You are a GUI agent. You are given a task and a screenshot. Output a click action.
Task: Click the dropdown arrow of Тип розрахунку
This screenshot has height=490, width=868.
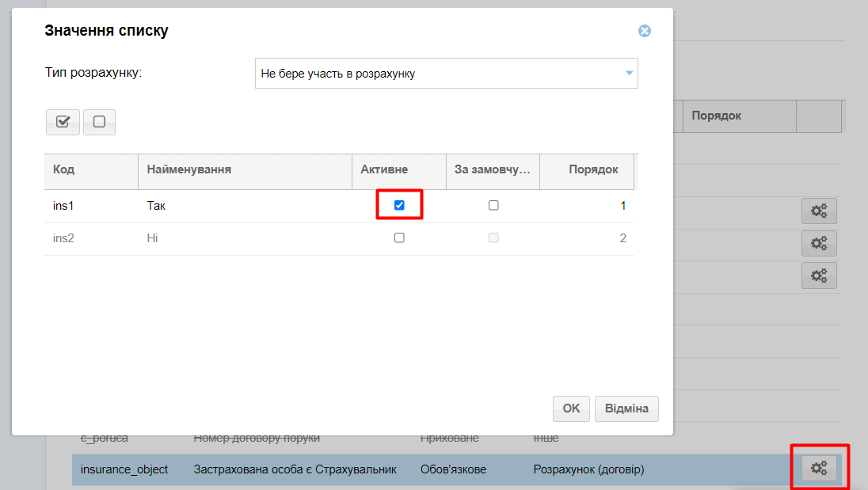pos(629,73)
